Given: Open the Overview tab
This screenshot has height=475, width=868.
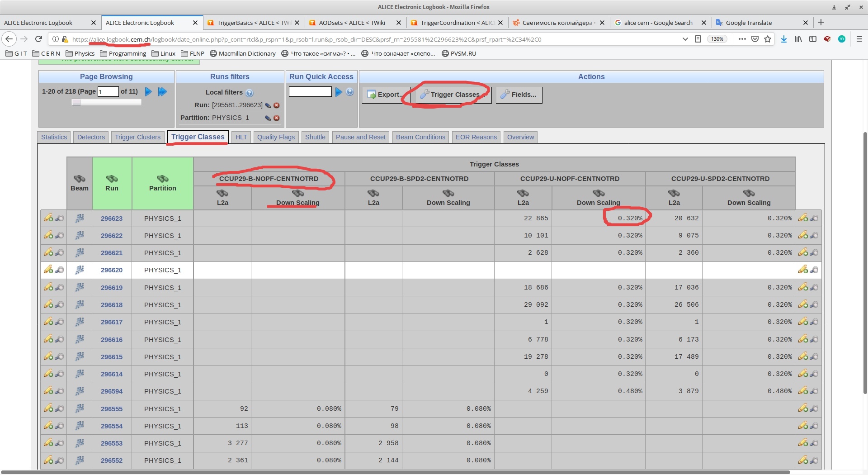Looking at the screenshot, I should pyautogui.click(x=520, y=137).
